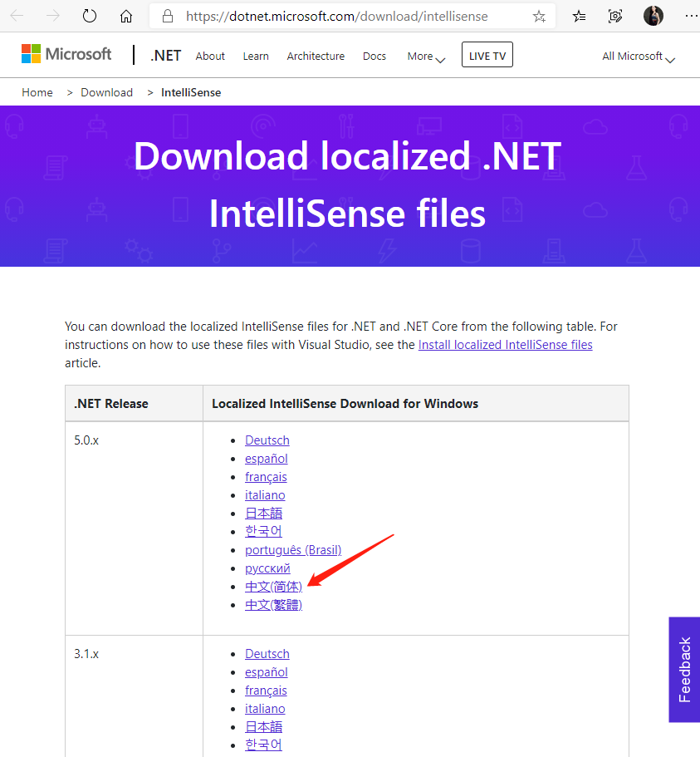Add this page to favorites star icon
Viewport: 700px width, 757px height.
point(539,17)
